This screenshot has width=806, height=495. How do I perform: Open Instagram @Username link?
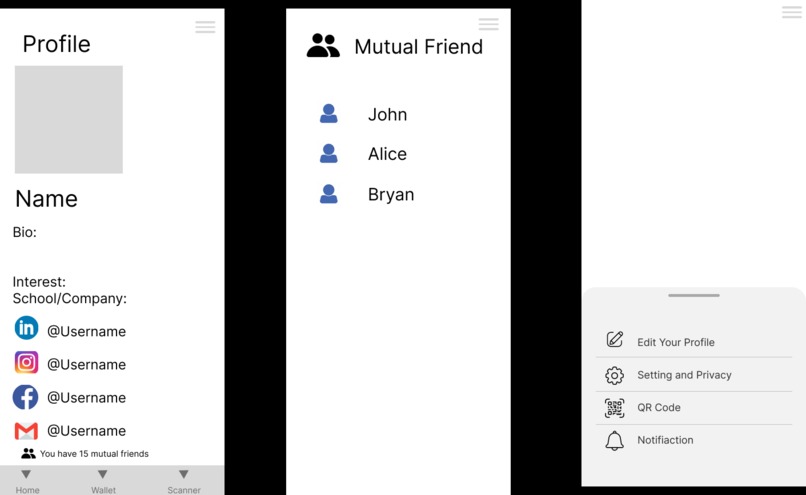pos(86,364)
